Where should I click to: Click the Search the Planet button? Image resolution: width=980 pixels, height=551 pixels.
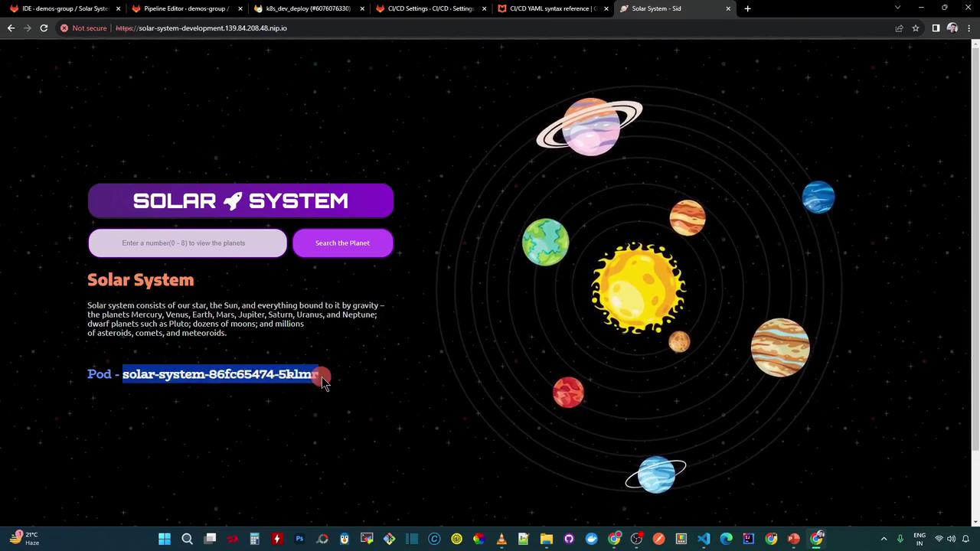click(342, 243)
